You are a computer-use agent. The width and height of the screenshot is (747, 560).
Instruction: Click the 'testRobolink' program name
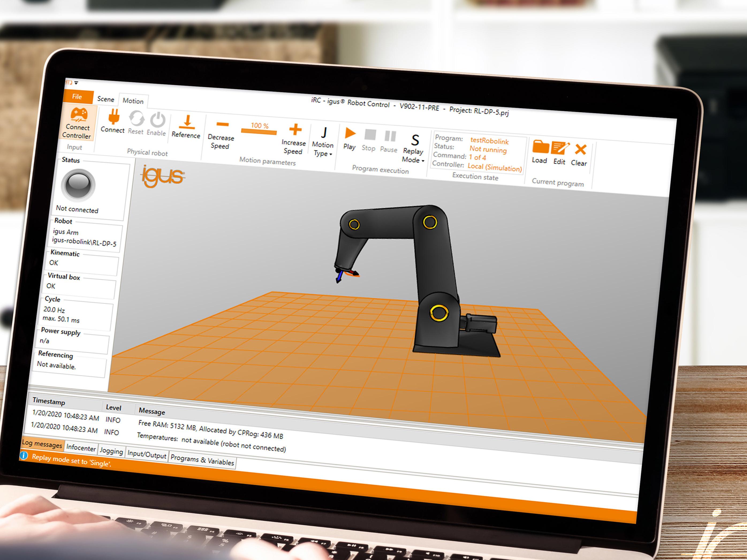click(489, 141)
